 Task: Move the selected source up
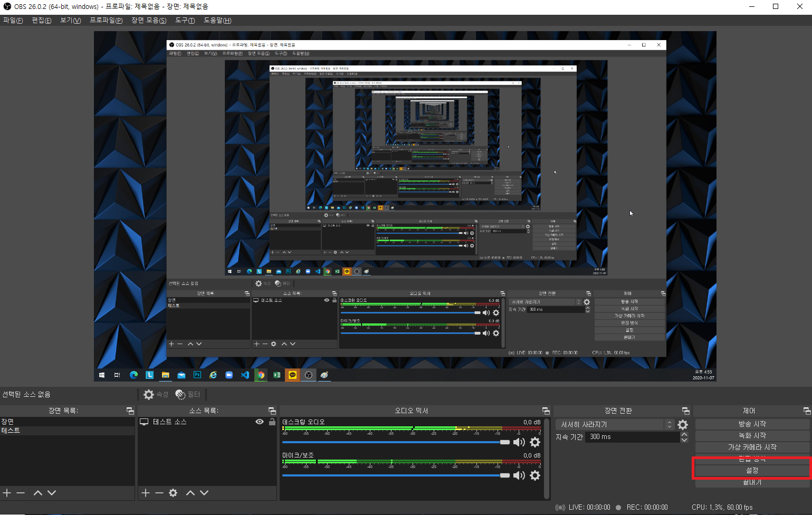(x=190, y=493)
